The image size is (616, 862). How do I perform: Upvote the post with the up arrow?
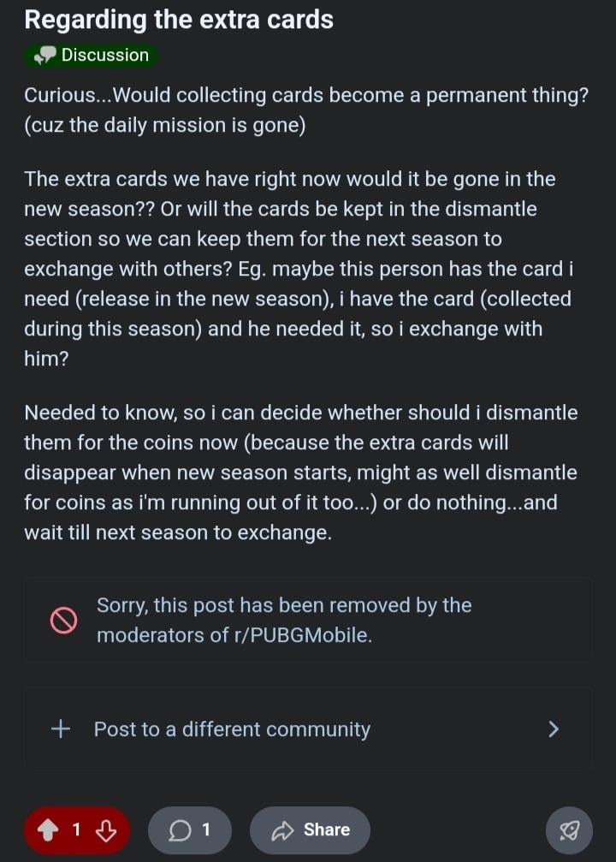point(47,829)
